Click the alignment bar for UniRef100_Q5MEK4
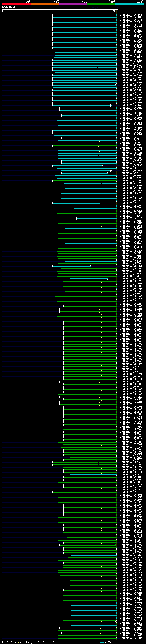Image resolution: width=146 pixels, height=644 pixels. click(72, 266)
